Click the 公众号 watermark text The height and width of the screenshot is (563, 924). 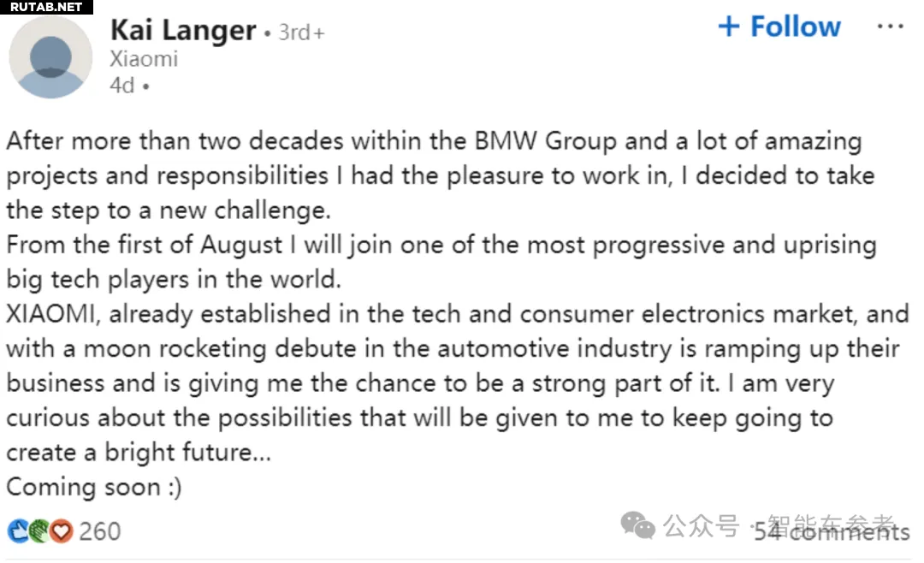pos(701,526)
